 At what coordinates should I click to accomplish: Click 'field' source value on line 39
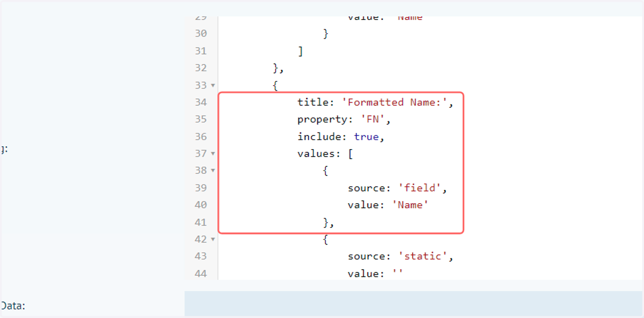[x=419, y=188]
